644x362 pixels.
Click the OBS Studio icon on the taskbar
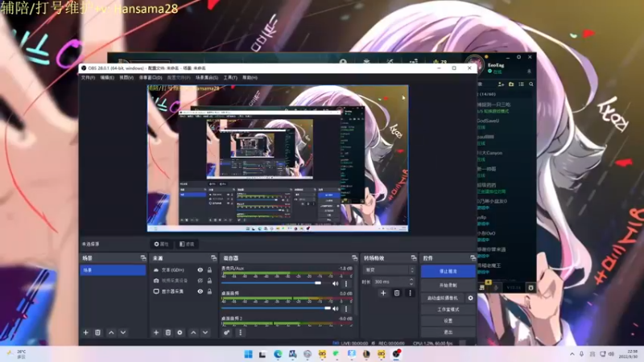click(396, 354)
